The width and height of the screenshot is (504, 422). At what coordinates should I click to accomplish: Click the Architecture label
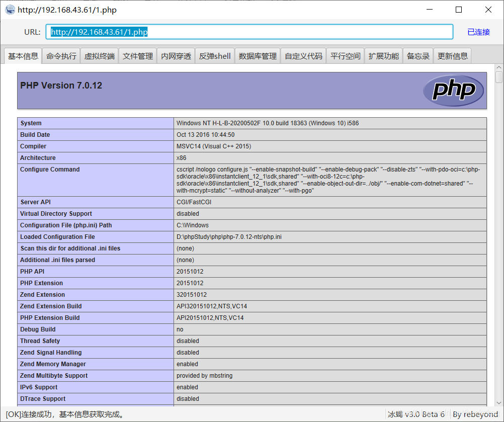pos(38,158)
